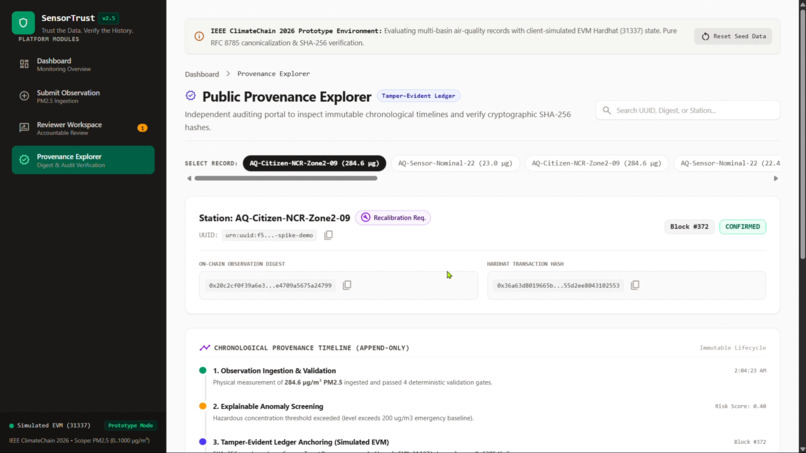Image resolution: width=806 pixels, height=453 pixels.
Task: Open Submit Observation module
Action: tap(83, 96)
